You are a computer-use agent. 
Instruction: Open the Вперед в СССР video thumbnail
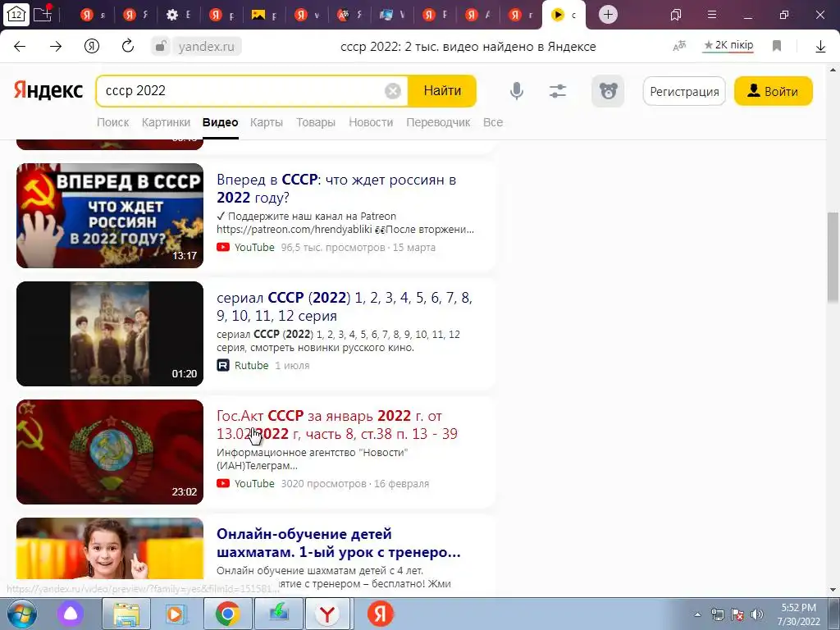point(110,216)
